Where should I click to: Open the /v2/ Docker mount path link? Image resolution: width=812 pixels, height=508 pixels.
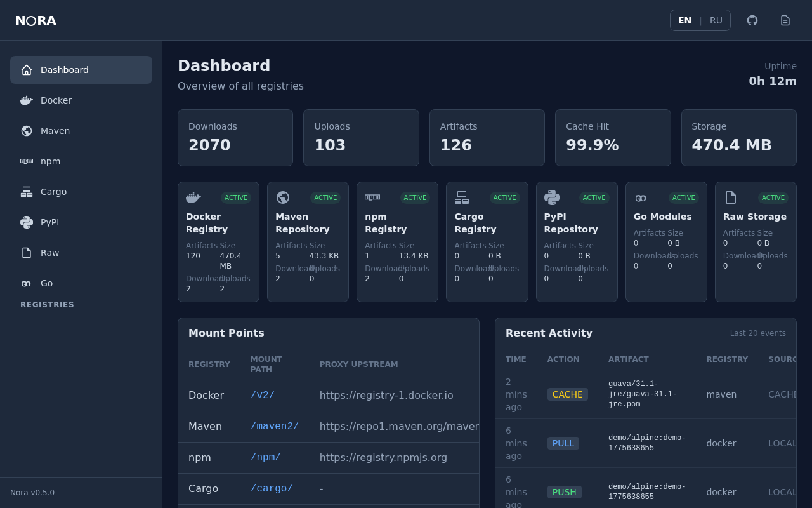263,395
